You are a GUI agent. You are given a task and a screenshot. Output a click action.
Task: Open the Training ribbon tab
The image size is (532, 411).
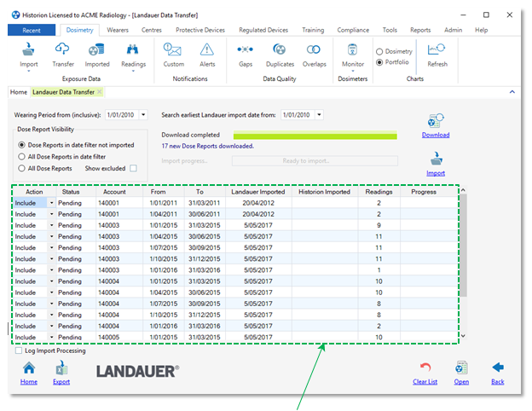313,30
